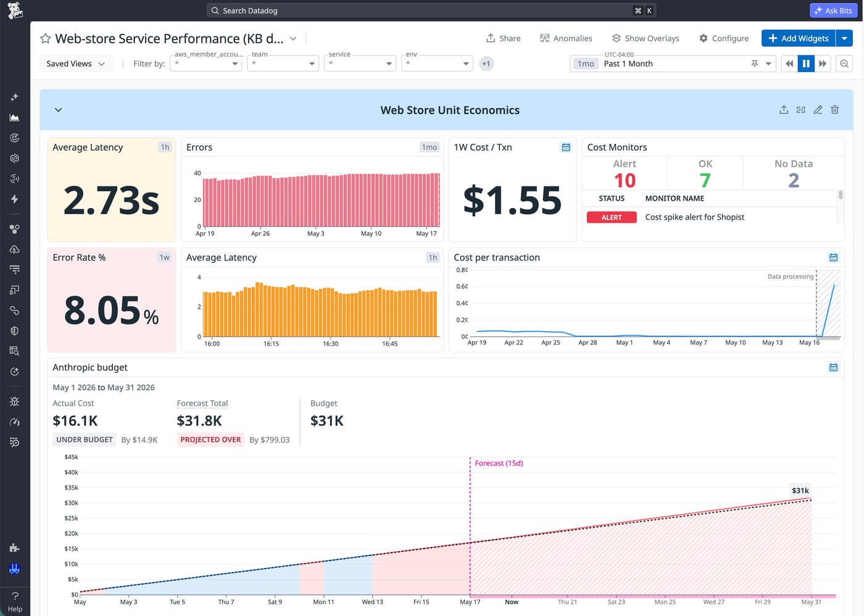Screen dimensions: 864x616
Task: Export the Web Store Unit Economics group
Action: [x=784, y=110]
